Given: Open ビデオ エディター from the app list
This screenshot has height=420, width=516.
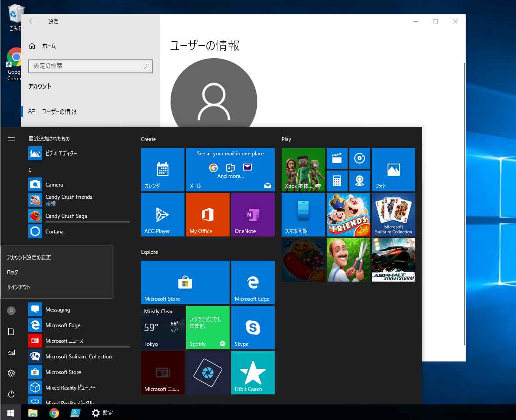Looking at the screenshot, I should 79,153.
